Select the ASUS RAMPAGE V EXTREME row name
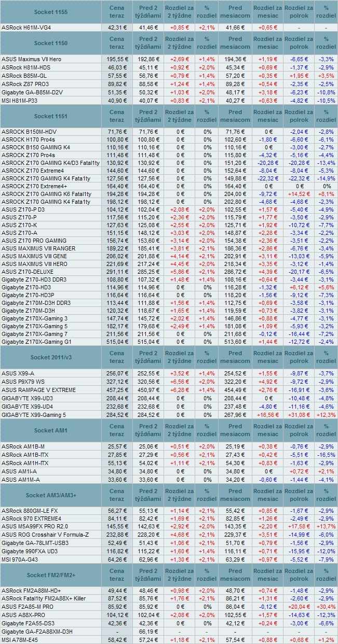338x644 pixels. point(38,389)
